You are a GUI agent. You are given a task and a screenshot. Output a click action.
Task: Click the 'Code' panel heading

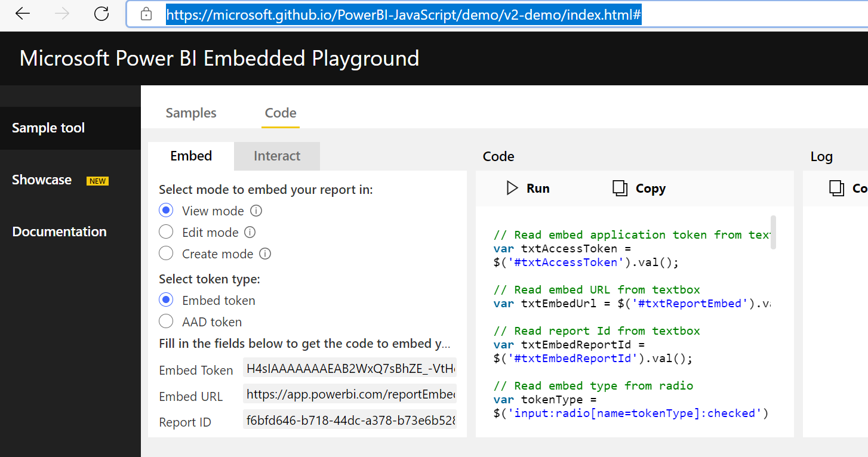[x=498, y=156]
